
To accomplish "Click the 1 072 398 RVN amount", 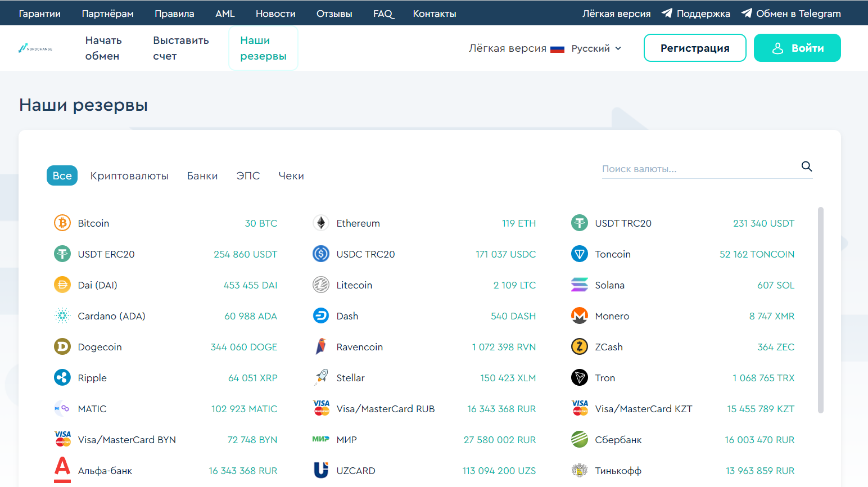I will (x=504, y=347).
